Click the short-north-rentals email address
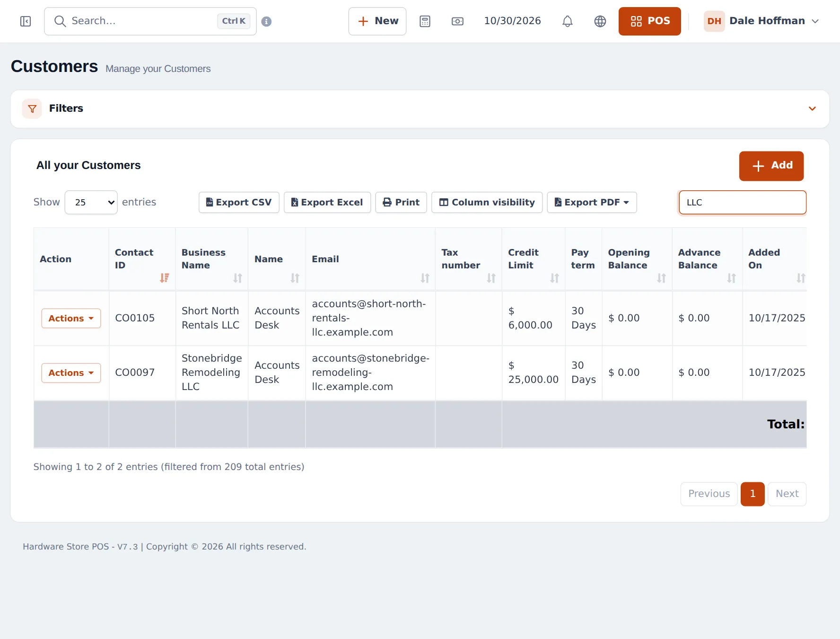 pos(369,318)
